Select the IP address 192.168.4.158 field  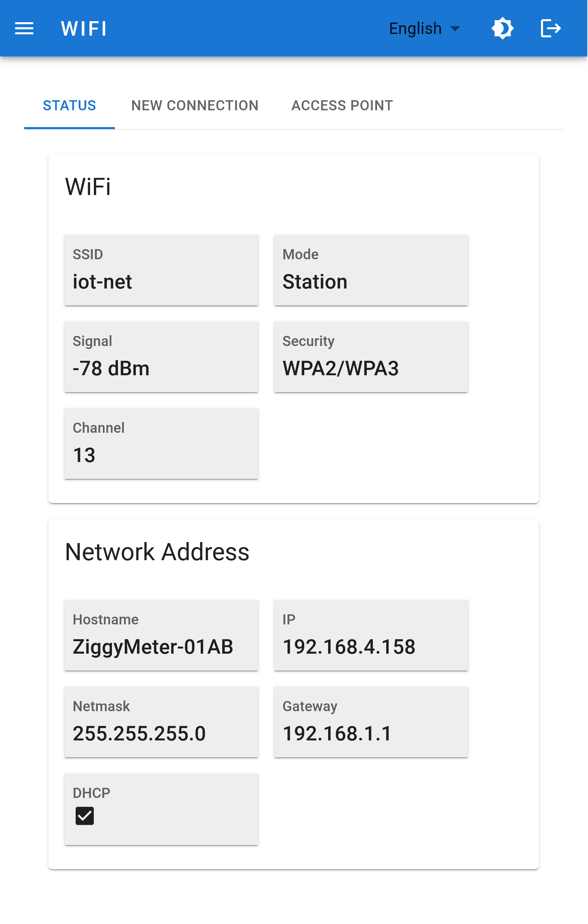click(370, 636)
